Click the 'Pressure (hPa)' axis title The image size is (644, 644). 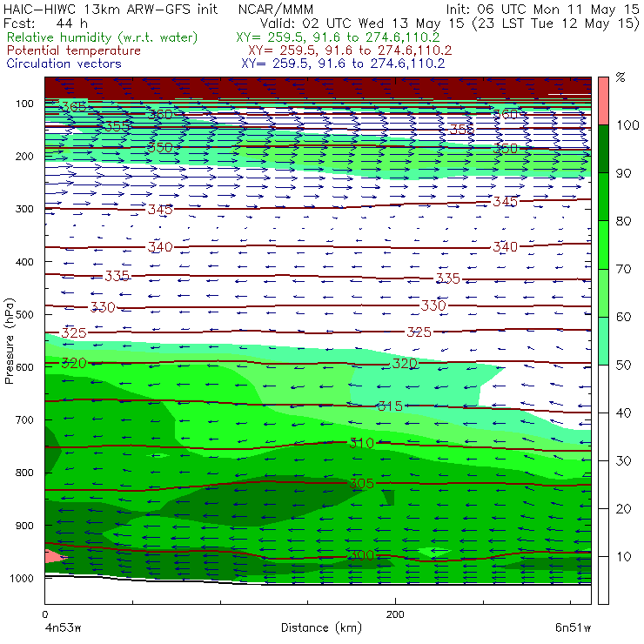click(9, 341)
